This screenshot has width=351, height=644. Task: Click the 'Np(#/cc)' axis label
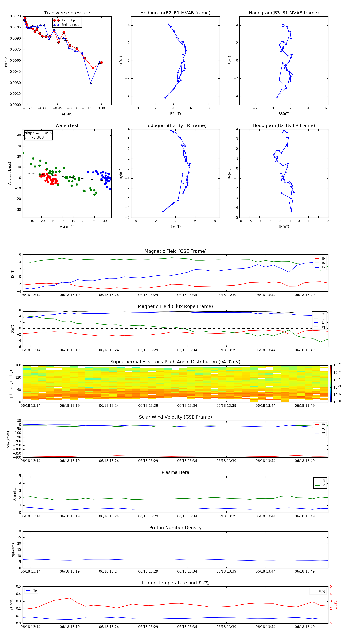13,550
